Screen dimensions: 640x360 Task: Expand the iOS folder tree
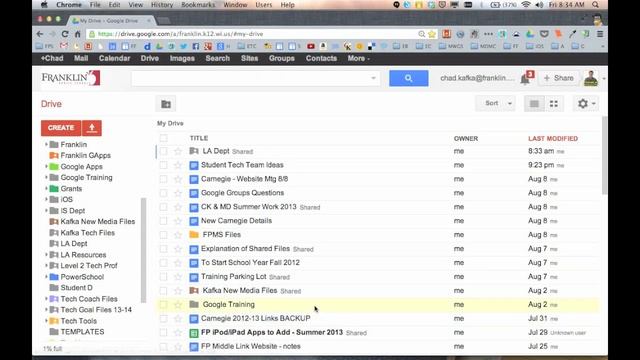(46, 200)
